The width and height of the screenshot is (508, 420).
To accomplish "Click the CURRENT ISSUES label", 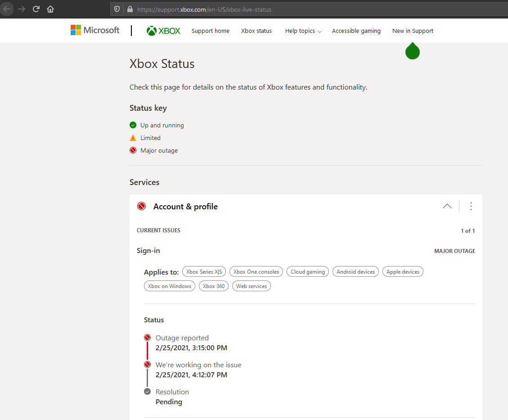I will coord(158,230).
